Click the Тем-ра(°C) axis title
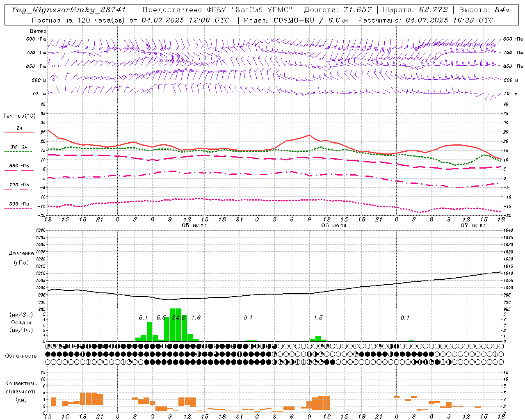 click(19, 116)
